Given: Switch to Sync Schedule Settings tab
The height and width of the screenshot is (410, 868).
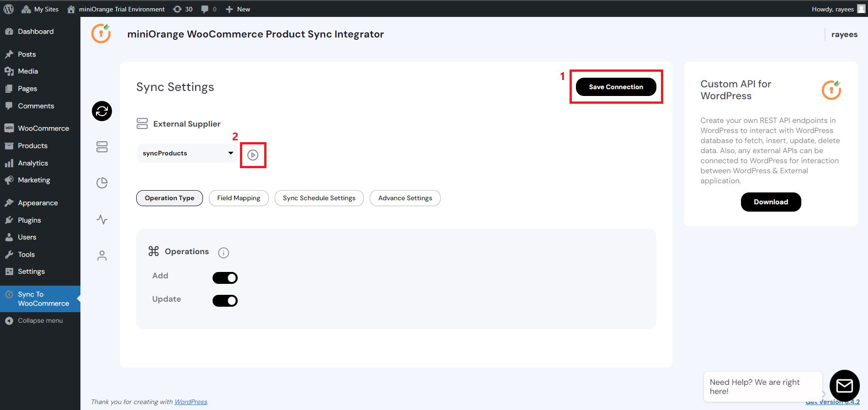Looking at the screenshot, I should [x=319, y=198].
